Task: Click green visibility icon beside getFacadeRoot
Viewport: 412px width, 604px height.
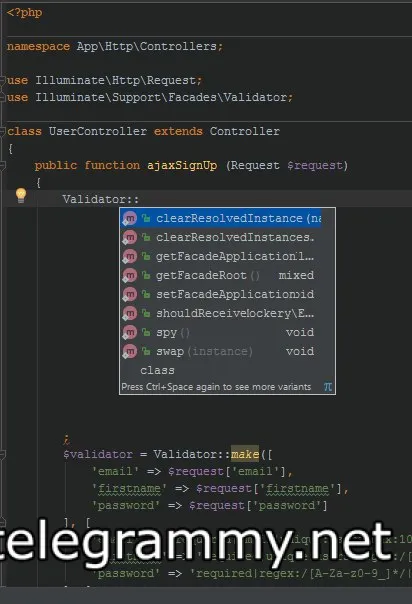Action: point(146,275)
